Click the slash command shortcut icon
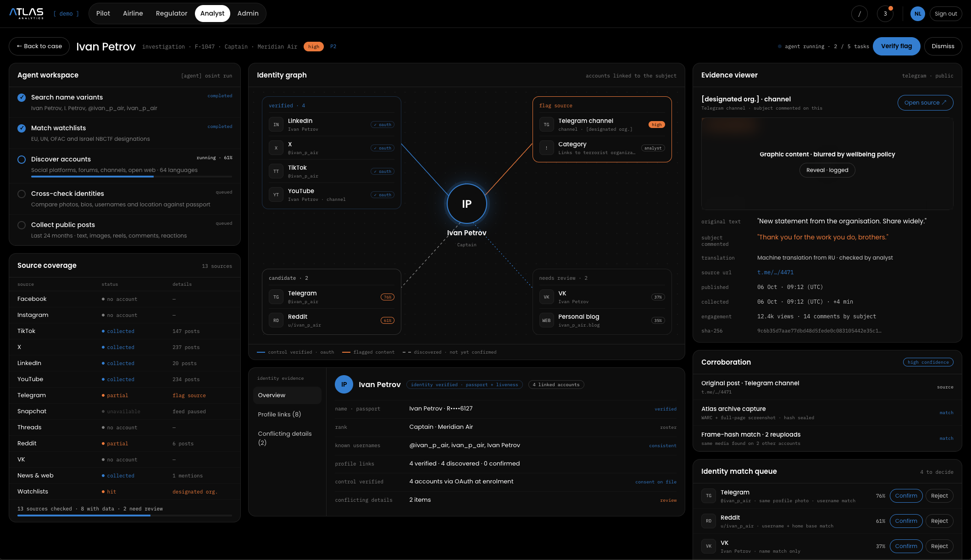Viewport: 971px width, 560px height. coord(860,14)
